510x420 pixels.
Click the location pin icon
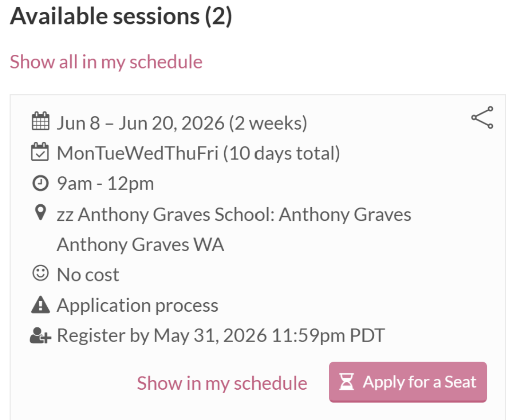[x=40, y=212]
